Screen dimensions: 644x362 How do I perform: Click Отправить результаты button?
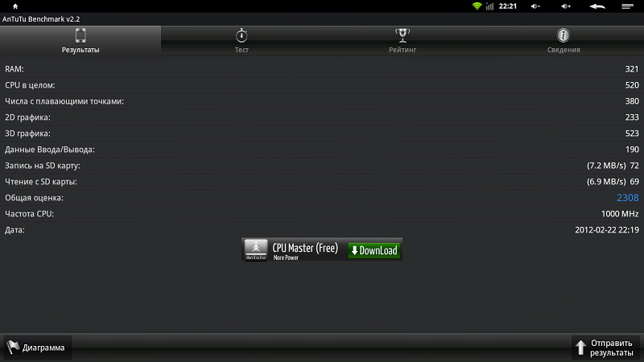tap(605, 348)
